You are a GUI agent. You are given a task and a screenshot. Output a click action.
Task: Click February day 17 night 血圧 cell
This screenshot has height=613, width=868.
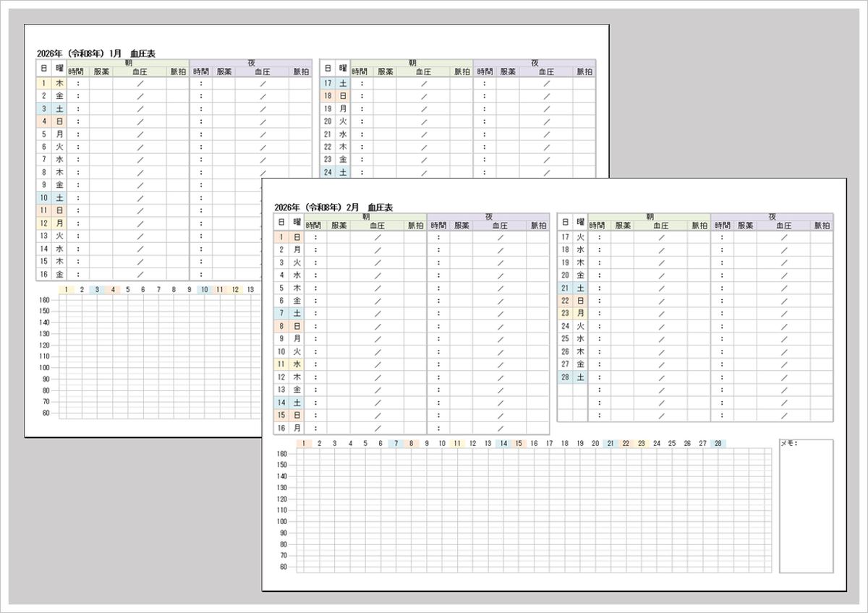pyautogui.click(x=783, y=237)
